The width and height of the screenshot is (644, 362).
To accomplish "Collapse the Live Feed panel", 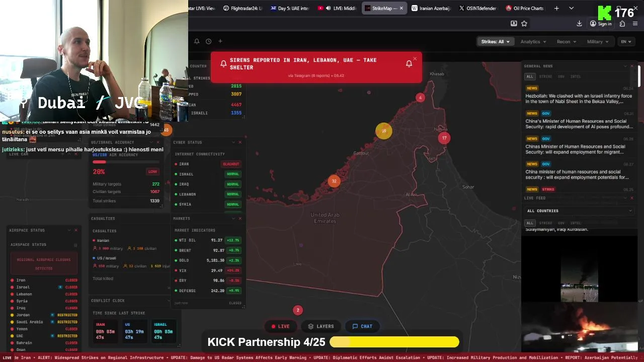I will tap(624, 198).
